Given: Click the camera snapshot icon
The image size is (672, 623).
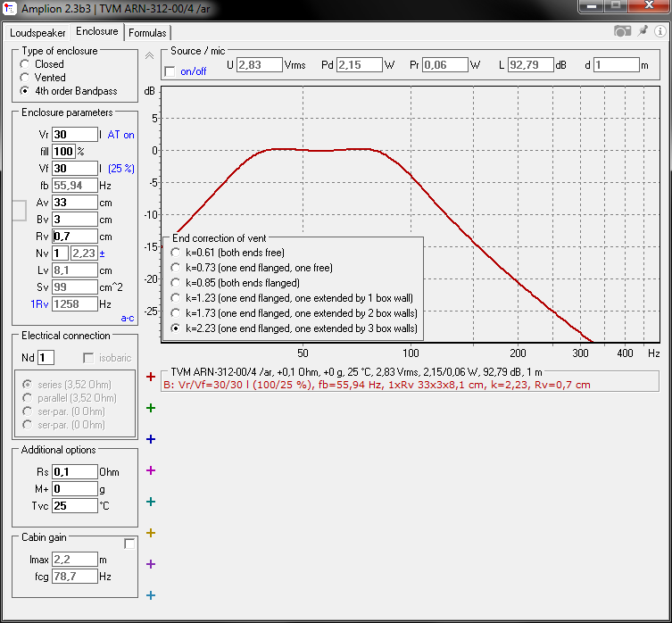Looking at the screenshot, I should point(622,31).
